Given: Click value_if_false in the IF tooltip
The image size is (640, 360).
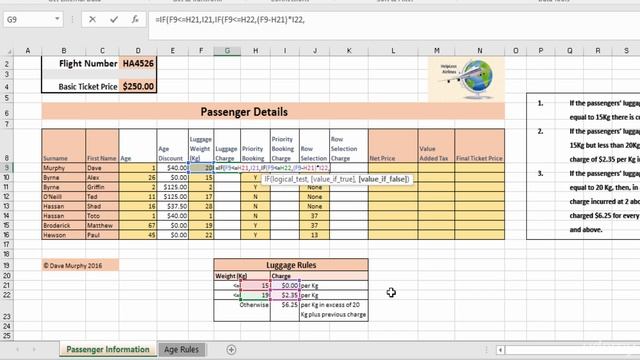Looking at the screenshot, I should pos(383,179).
